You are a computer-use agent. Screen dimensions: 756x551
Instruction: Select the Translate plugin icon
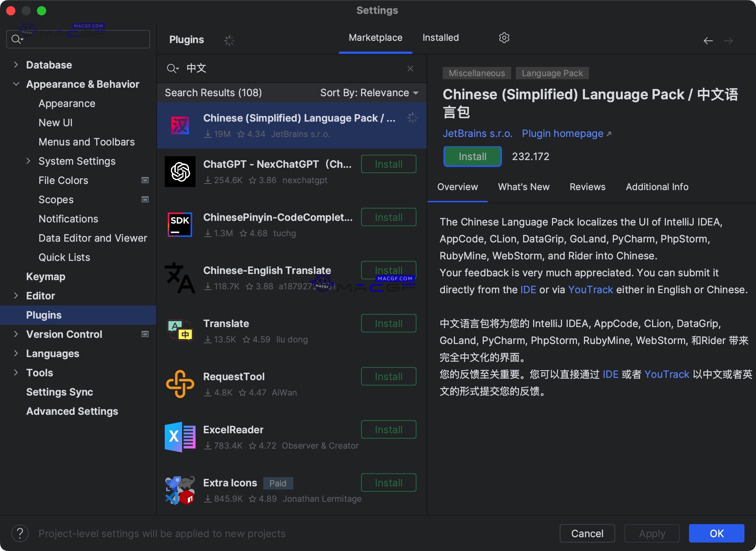coord(179,331)
